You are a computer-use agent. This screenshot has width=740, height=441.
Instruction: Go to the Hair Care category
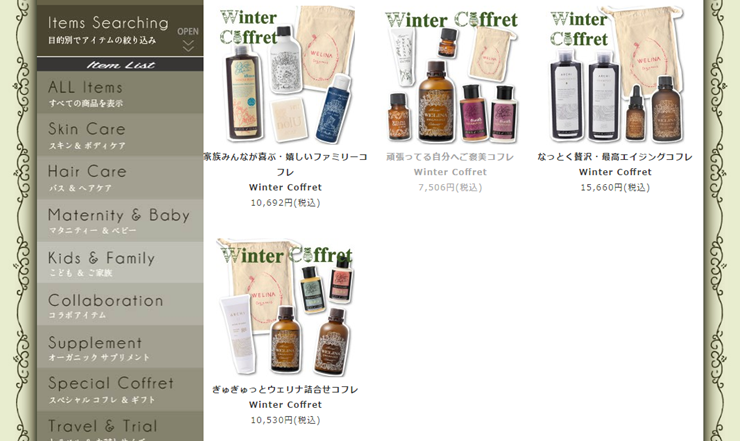coord(120,177)
